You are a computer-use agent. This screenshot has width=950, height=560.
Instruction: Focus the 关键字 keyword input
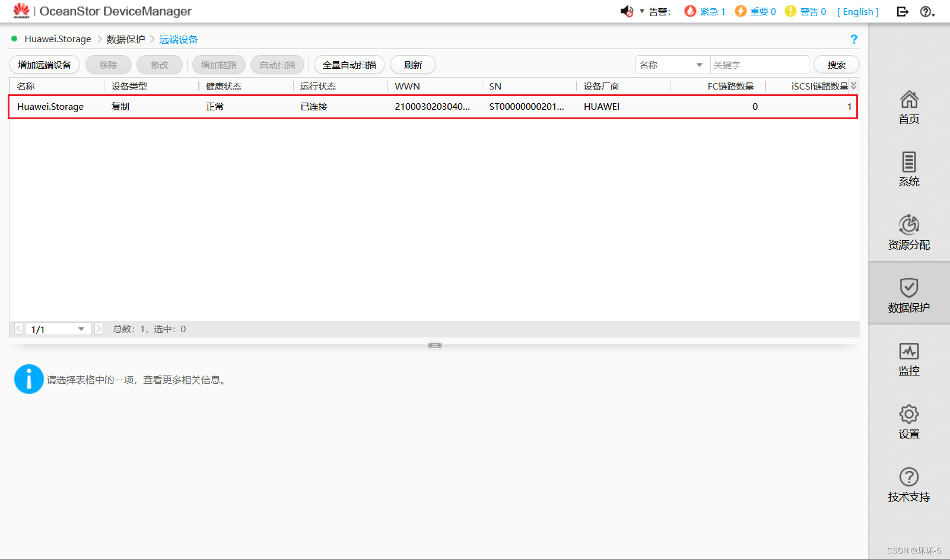pos(760,65)
